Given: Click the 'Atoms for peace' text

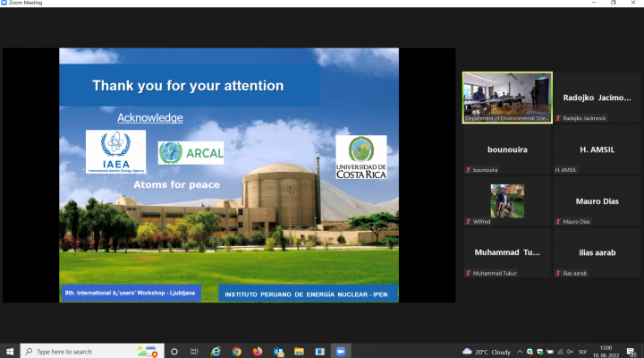Looking at the screenshot, I should click(176, 184).
